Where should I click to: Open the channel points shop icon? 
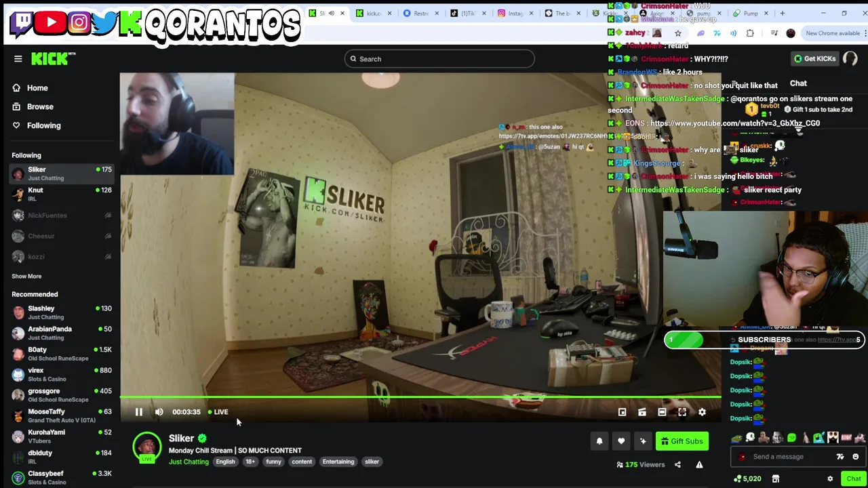point(776,479)
